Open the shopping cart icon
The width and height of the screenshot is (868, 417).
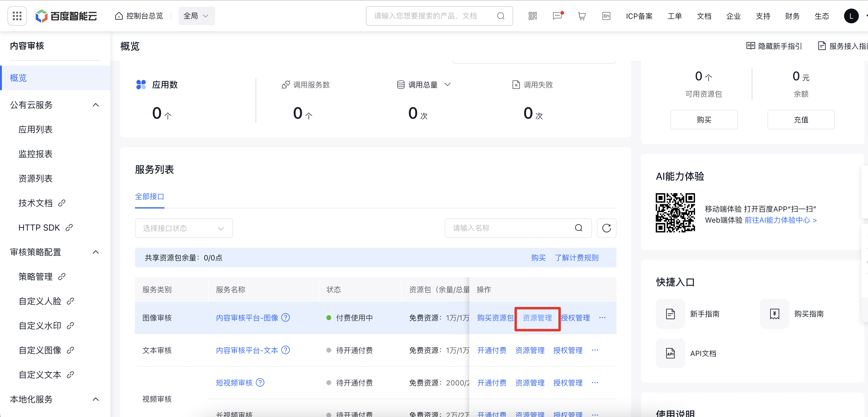click(582, 16)
